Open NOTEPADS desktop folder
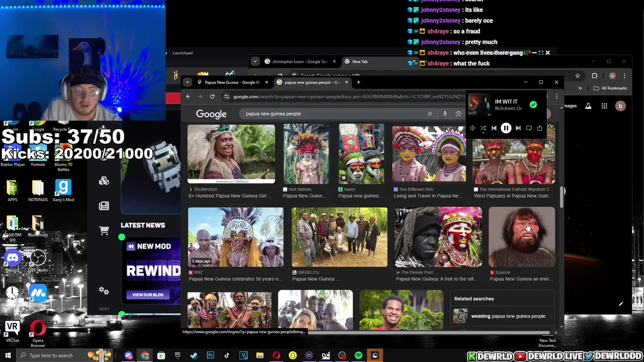 pos(38,191)
